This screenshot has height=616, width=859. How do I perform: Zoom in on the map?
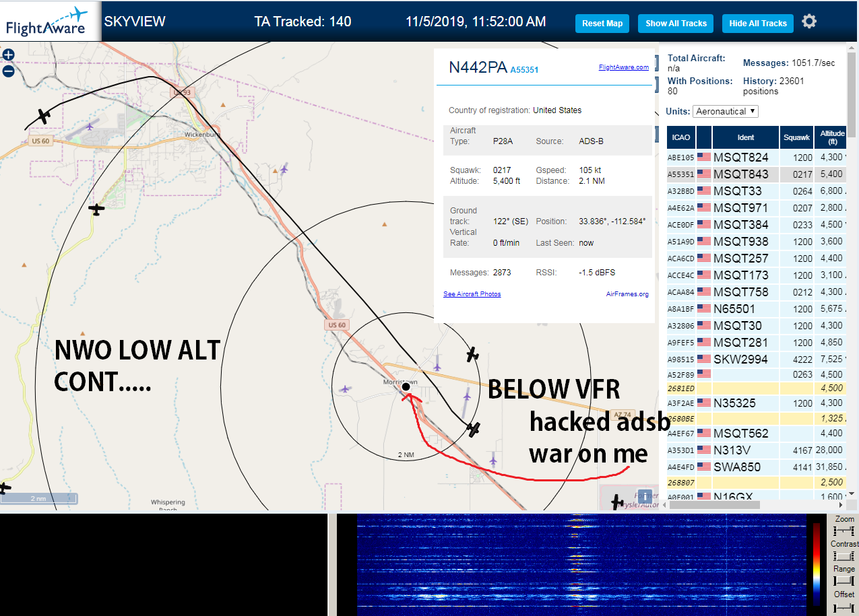tap(8, 55)
